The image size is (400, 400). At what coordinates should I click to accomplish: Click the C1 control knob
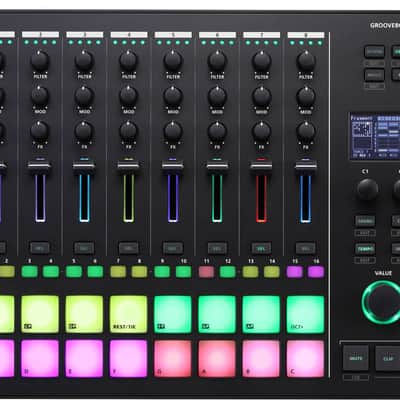pos(367,189)
